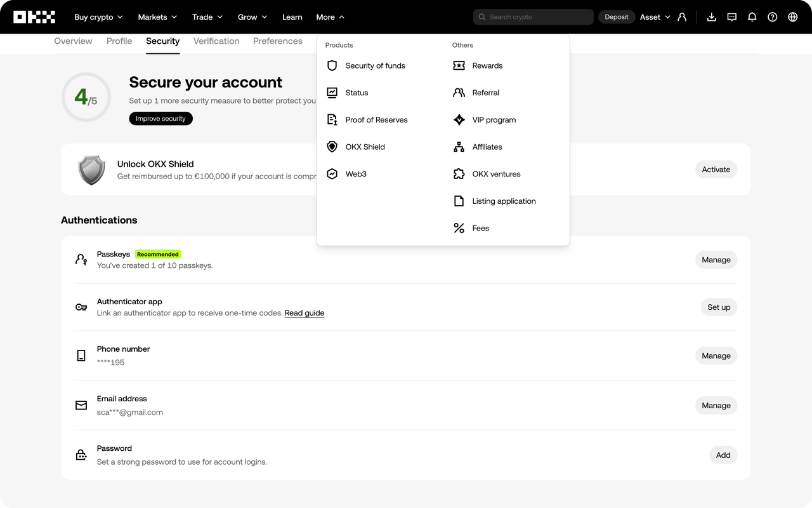
Task: Click the OKX ventures puzzle icon
Action: coord(459,174)
